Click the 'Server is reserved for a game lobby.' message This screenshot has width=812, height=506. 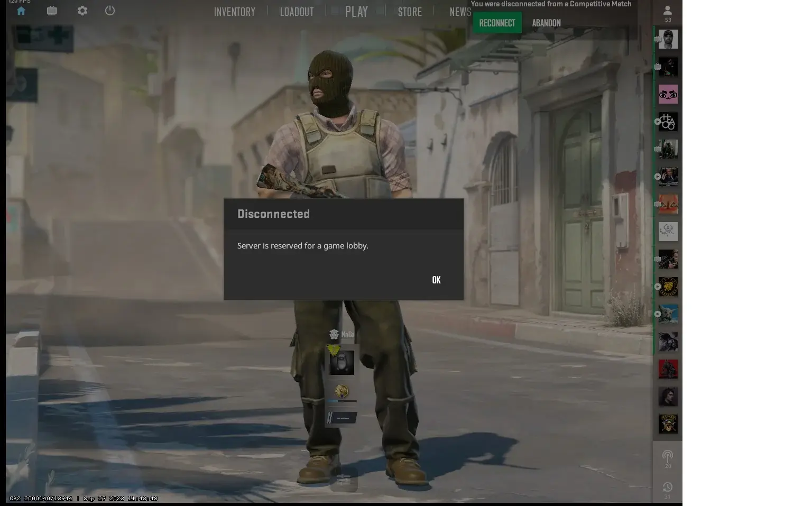[x=303, y=246]
